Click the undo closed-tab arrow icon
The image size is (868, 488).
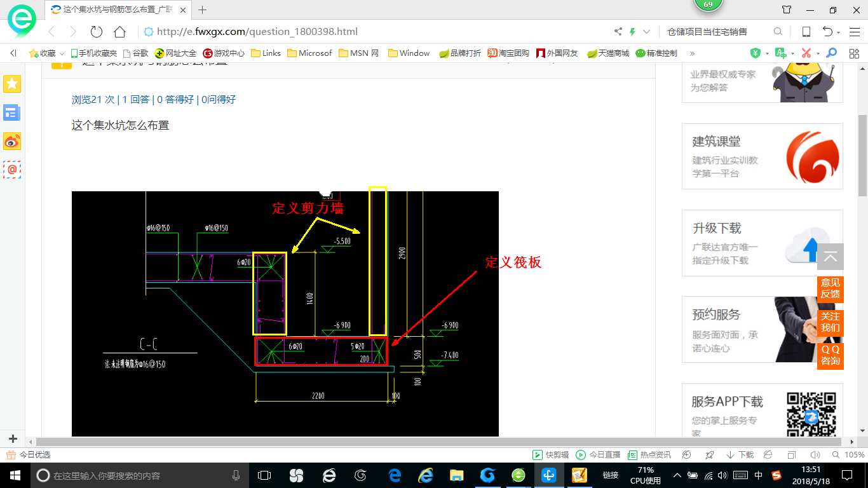(x=827, y=32)
